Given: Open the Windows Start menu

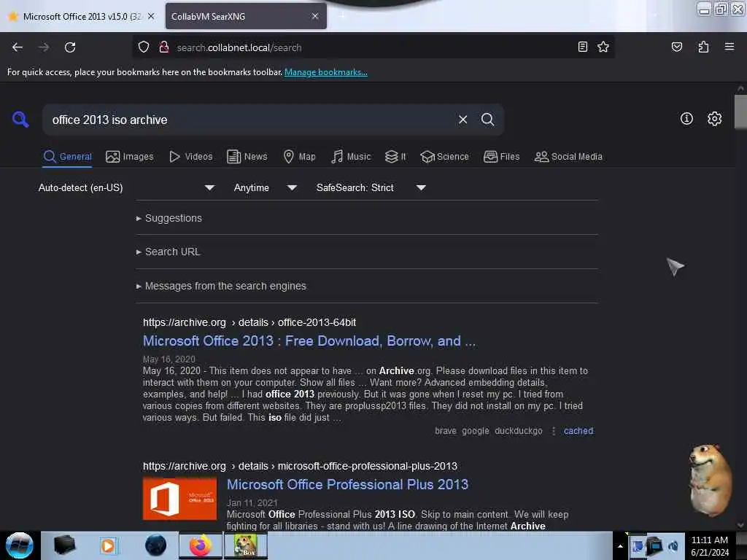Looking at the screenshot, I should click(19, 545).
